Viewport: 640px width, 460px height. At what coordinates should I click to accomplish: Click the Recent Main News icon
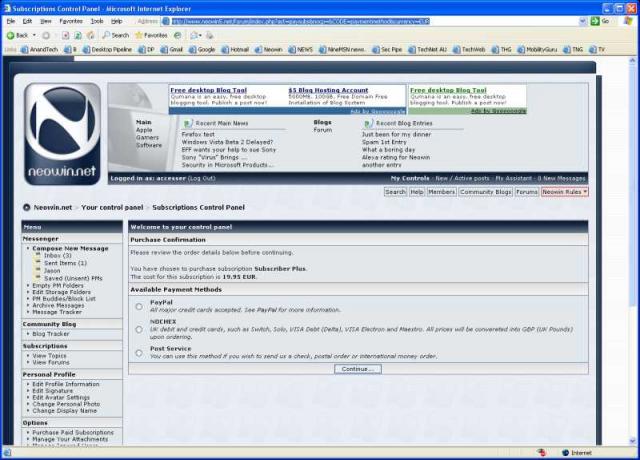(x=187, y=123)
